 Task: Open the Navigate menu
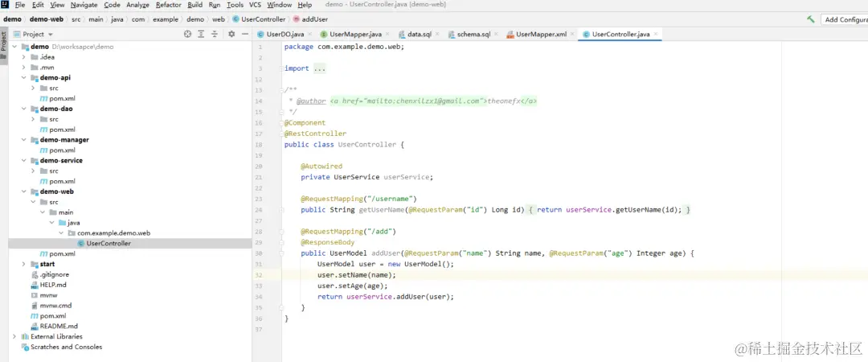pyautogui.click(x=84, y=5)
